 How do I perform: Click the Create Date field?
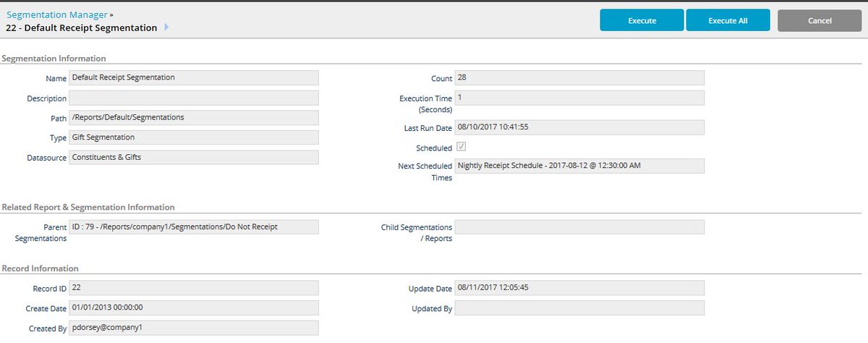(x=194, y=308)
